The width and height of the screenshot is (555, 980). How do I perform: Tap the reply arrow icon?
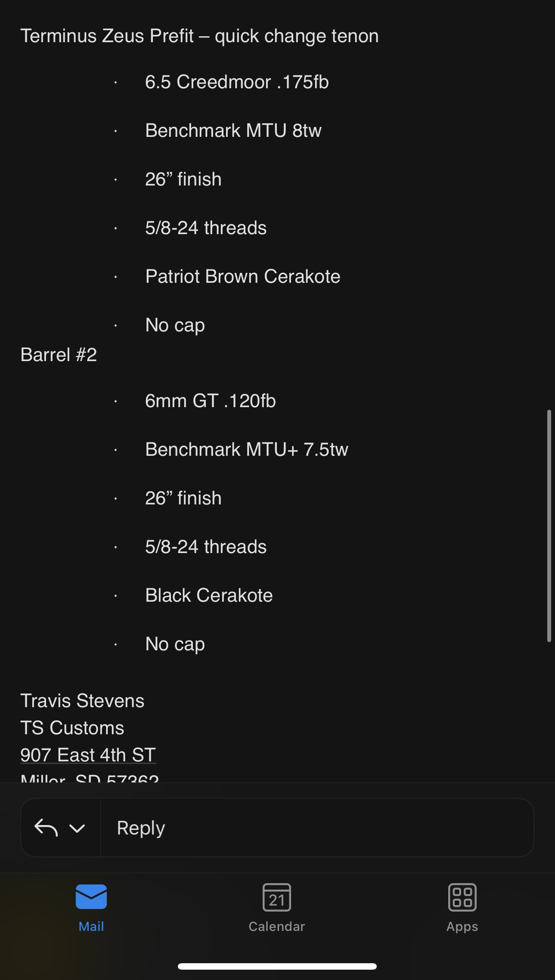pos(46,828)
